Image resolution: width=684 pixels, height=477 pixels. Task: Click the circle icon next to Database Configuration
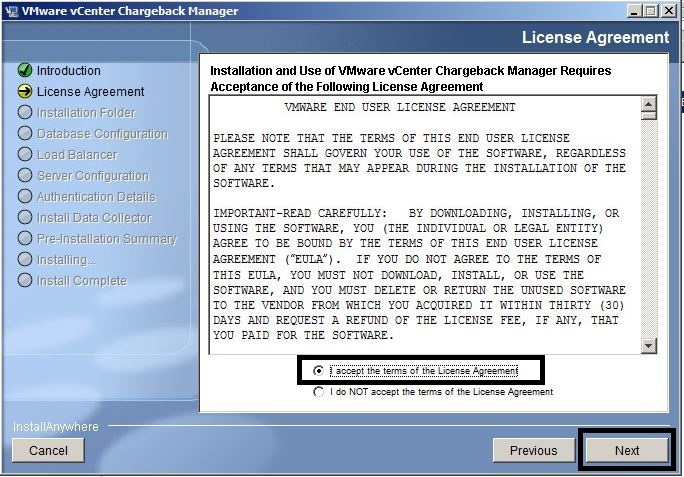(x=25, y=134)
